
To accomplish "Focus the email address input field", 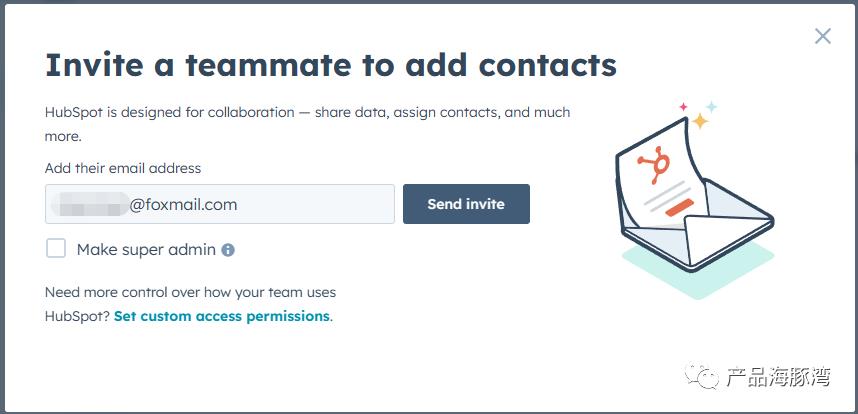I will point(219,204).
